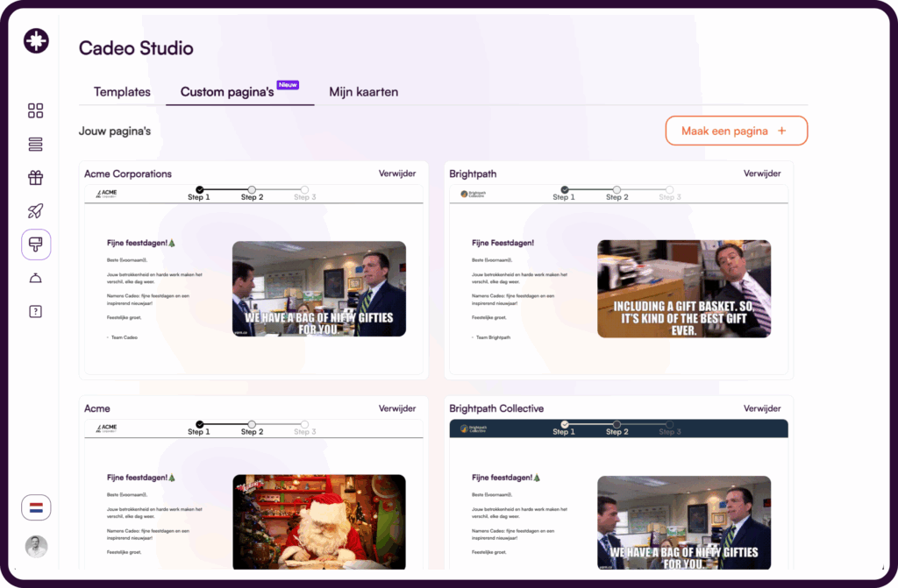Click Team Brightpath signature text
This screenshot has width=898, height=588.
click(493, 337)
